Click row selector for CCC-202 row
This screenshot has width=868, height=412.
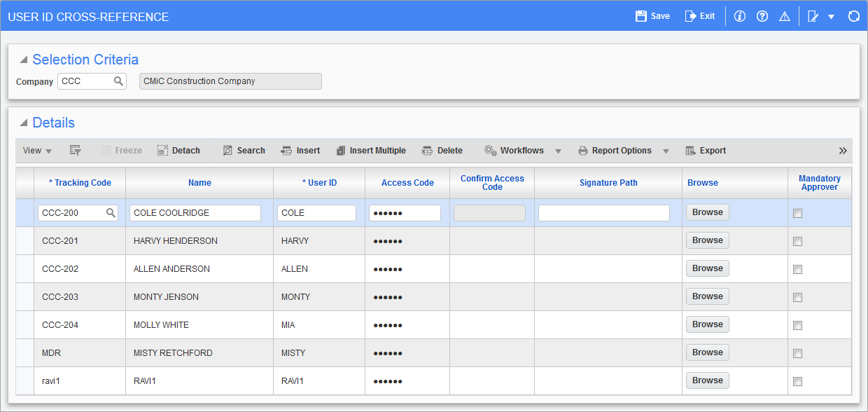24,269
